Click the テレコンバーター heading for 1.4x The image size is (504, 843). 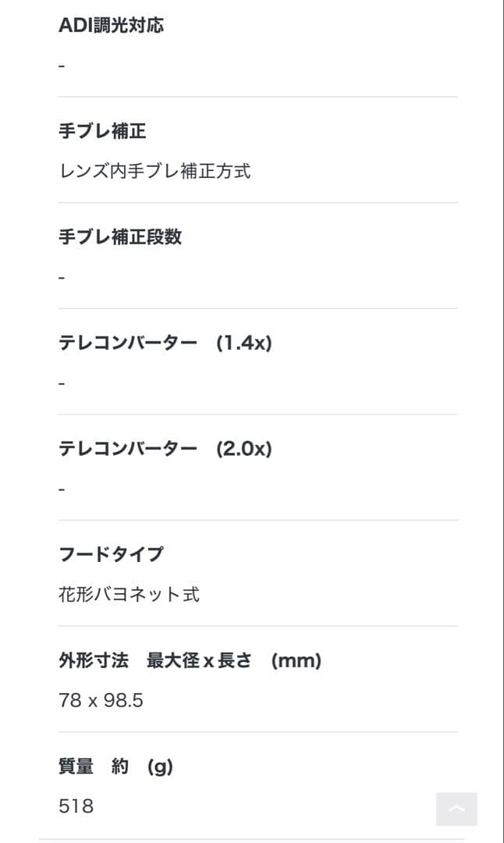click(128, 343)
